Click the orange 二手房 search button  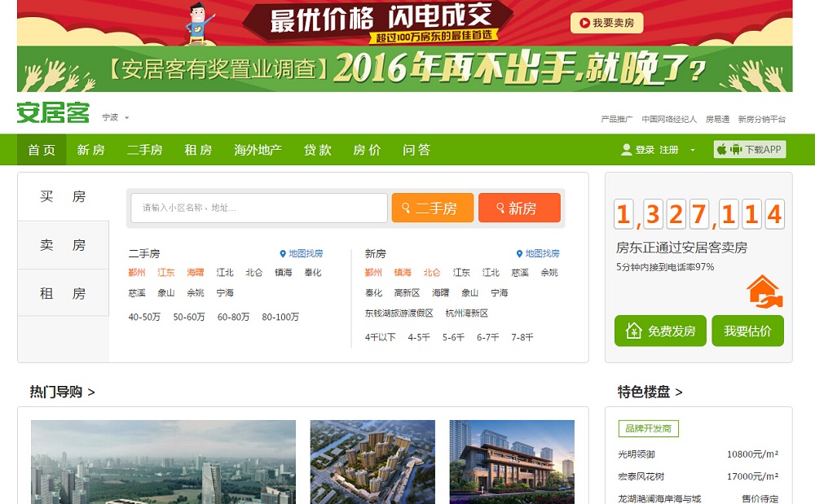pyautogui.click(x=433, y=208)
